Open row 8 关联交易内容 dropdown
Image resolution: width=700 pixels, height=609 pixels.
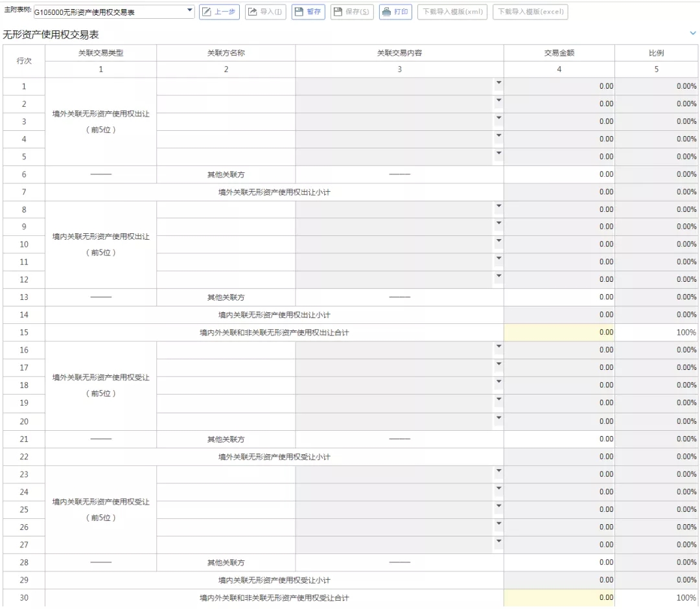click(x=498, y=206)
